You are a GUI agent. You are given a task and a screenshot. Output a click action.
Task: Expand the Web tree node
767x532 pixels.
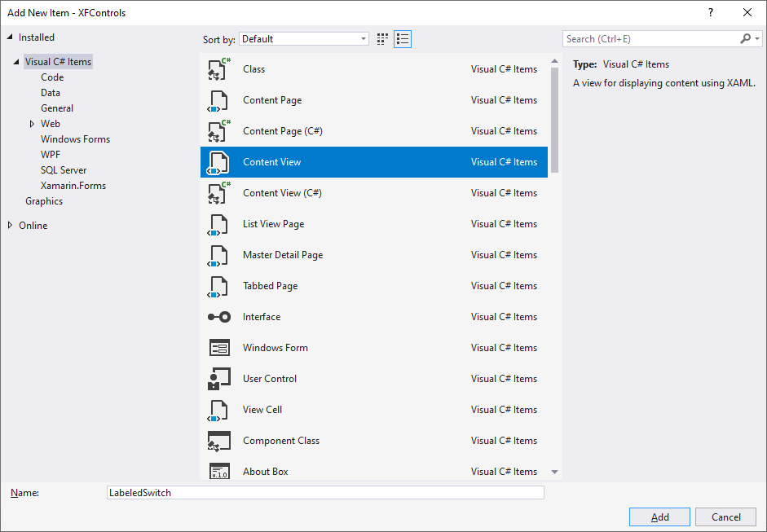point(32,124)
